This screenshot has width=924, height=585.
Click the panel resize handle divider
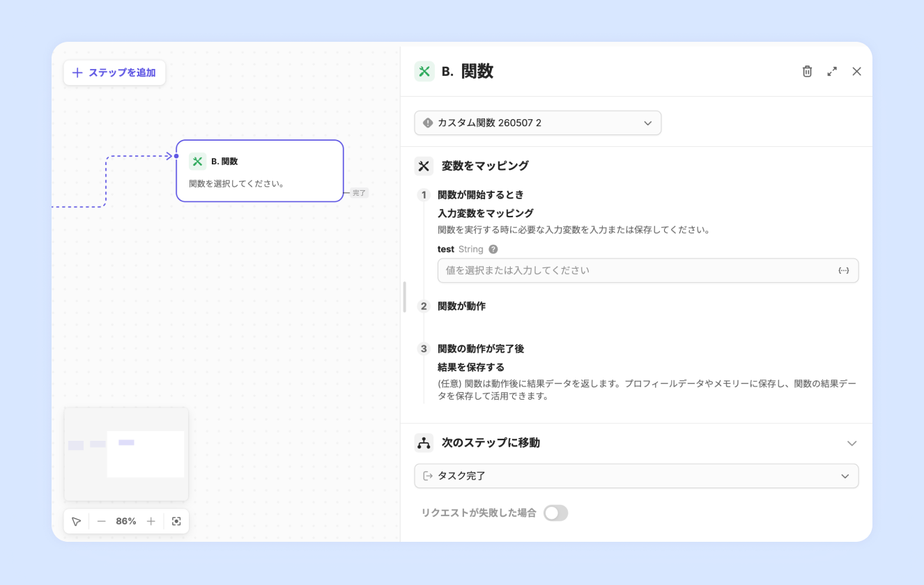click(x=404, y=297)
